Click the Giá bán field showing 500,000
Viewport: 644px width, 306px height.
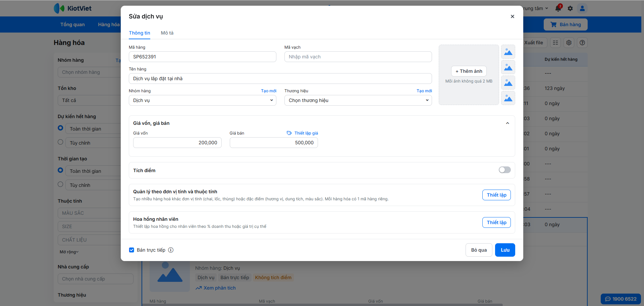tap(274, 143)
